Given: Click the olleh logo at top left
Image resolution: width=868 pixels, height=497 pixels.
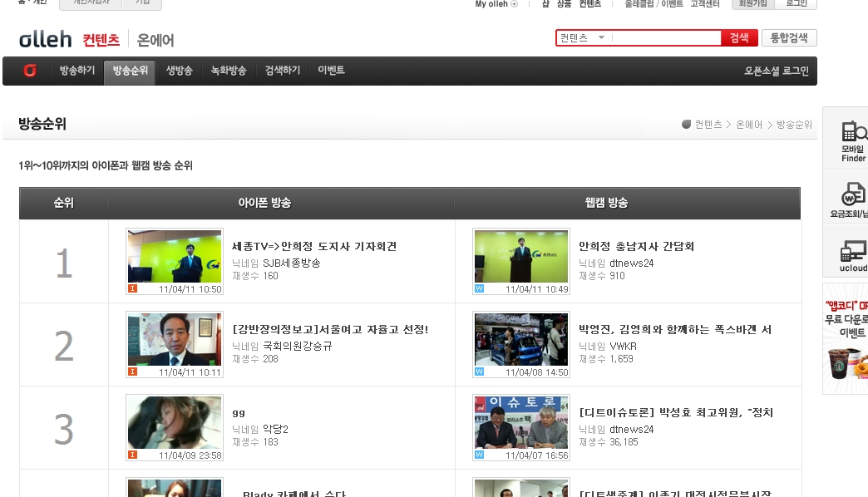Looking at the screenshot, I should click(45, 39).
